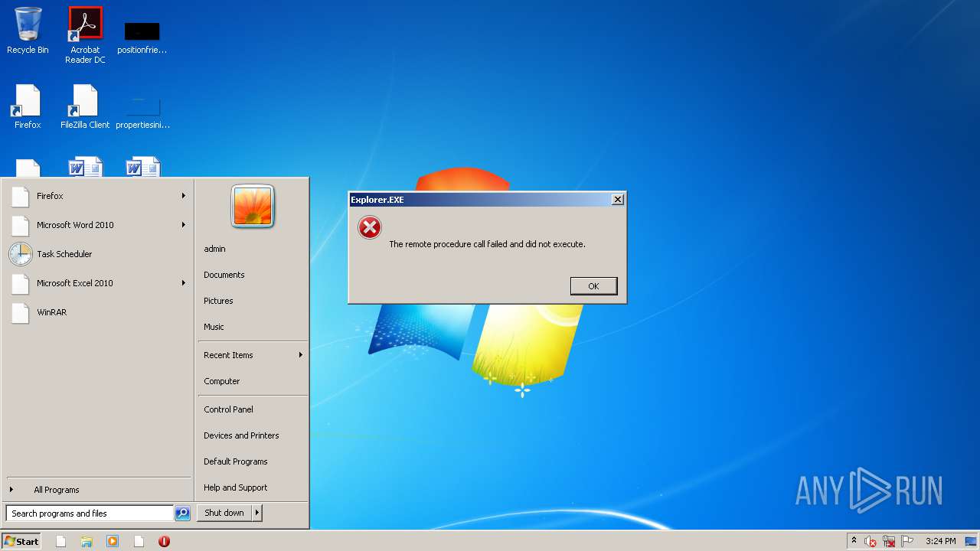Image resolution: width=980 pixels, height=551 pixels.
Task: Click the user account picture in Start menu
Action: pos(253,207)
